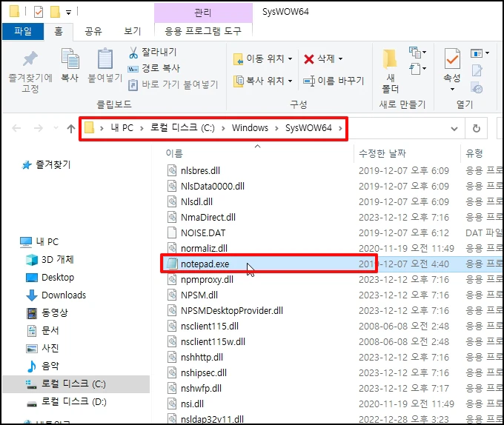Select 로컬 디스크 (D:) in the navigation pane
The height and width of the screenshot is (425, 504).
66,401
